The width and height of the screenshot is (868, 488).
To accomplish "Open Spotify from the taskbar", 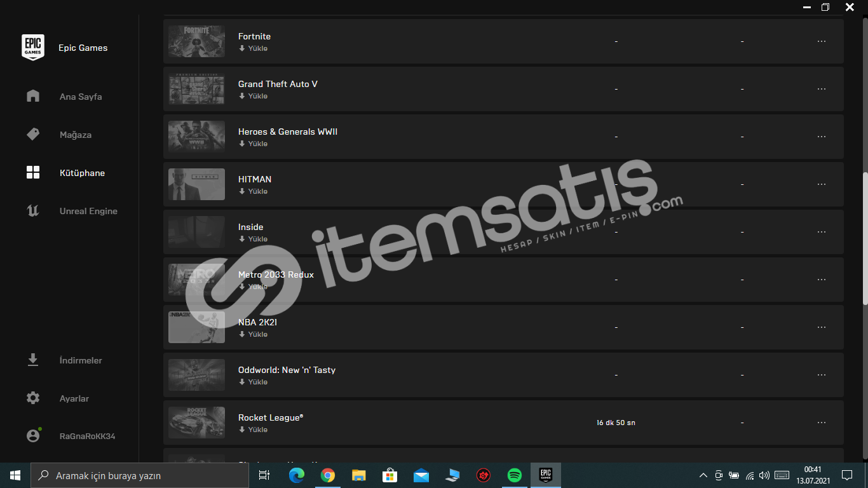I will click(x=515, y=475).
